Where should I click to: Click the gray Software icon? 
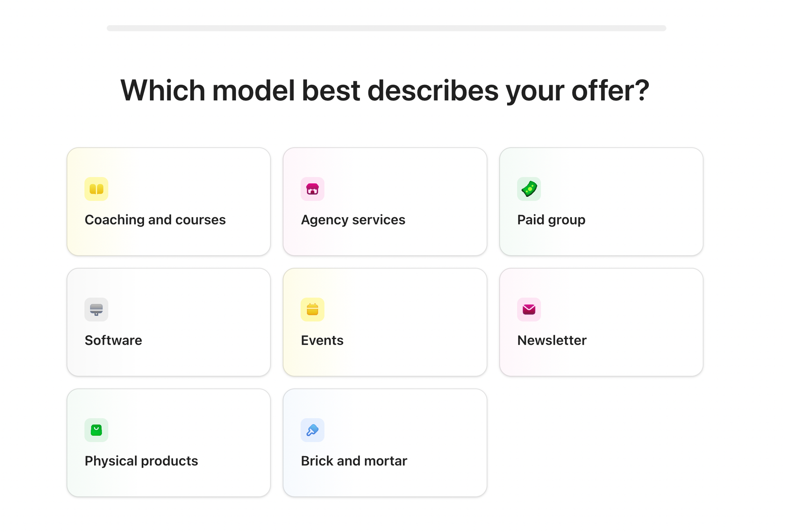point(96,309)
